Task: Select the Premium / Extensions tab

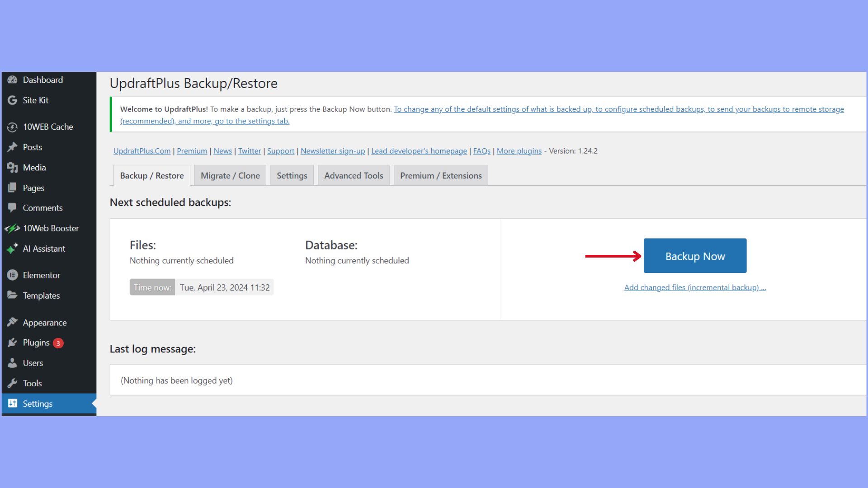Action: [x=441, y=175]
